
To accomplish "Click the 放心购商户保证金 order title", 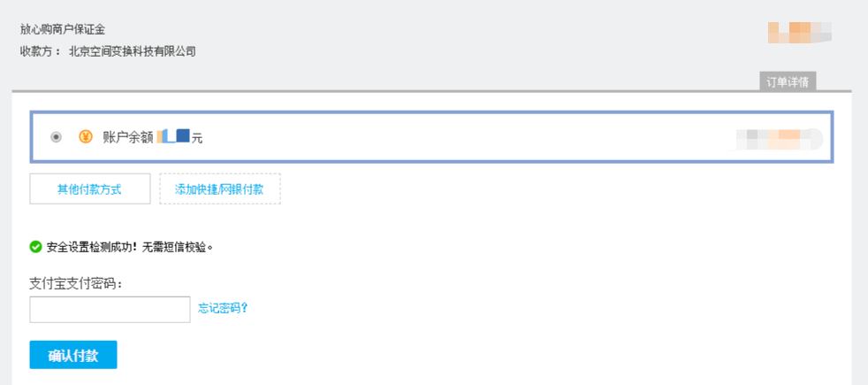I will (x=63, y=30).
